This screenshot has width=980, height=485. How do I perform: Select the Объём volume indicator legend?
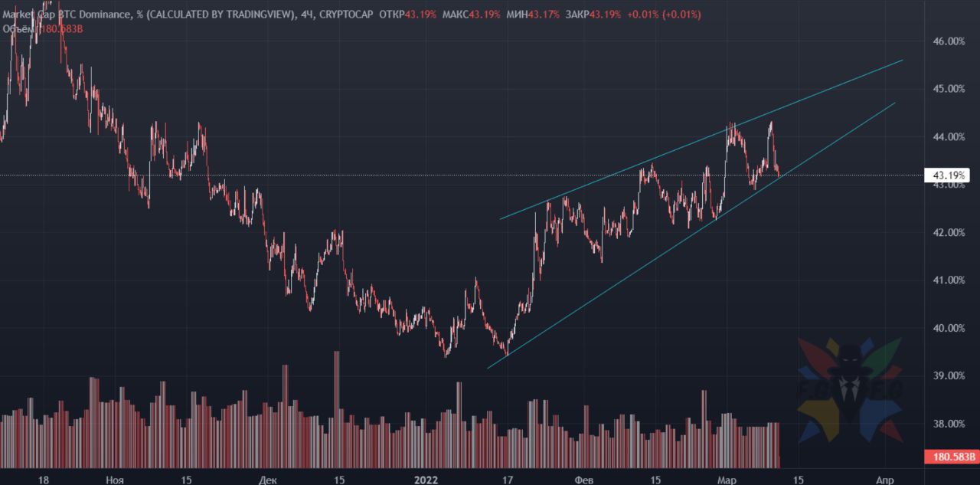[x=42, y=29]
